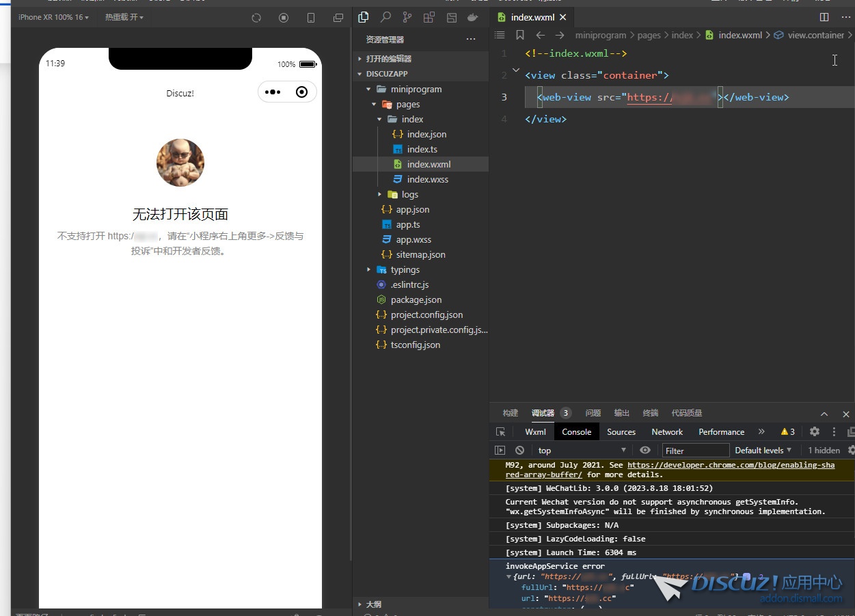This screenshot has width=855, height=616.
Task: Open the search panel magnifier icon
Action: pos(385,18)
